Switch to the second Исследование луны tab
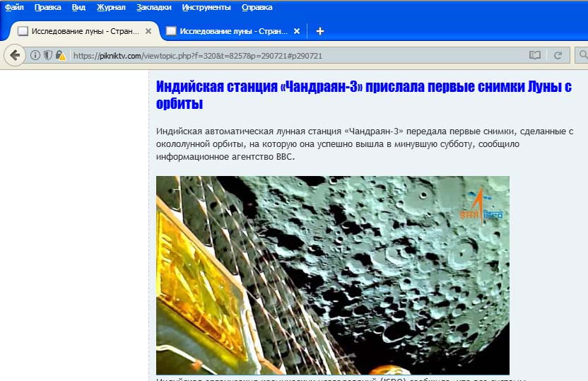The width and height of the screenshot is (588, 381). [x=233, y=31]
